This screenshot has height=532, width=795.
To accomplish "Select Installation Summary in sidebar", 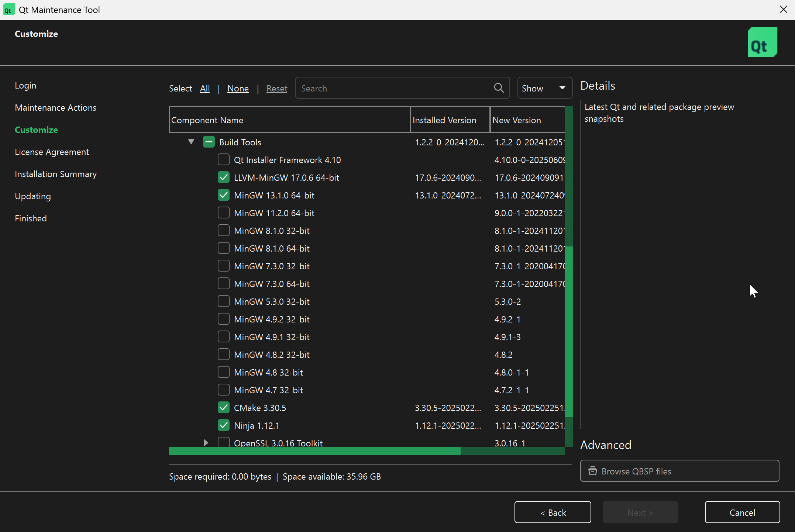I will tap(55, 174).
